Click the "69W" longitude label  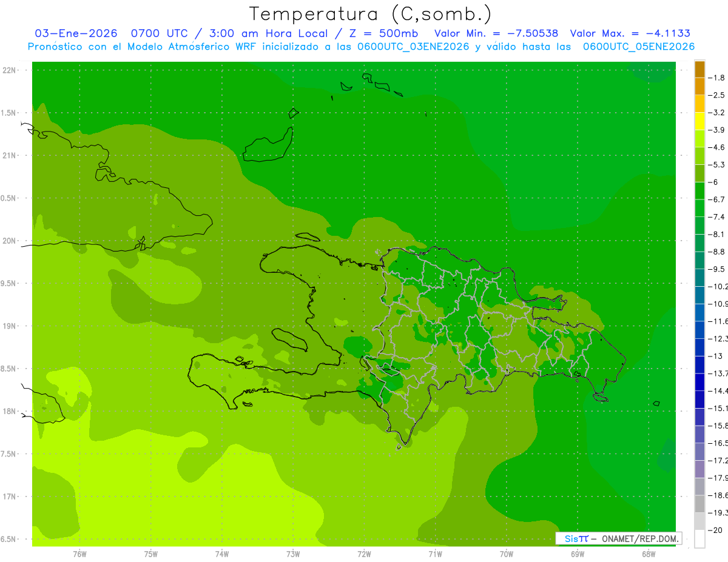578,554
